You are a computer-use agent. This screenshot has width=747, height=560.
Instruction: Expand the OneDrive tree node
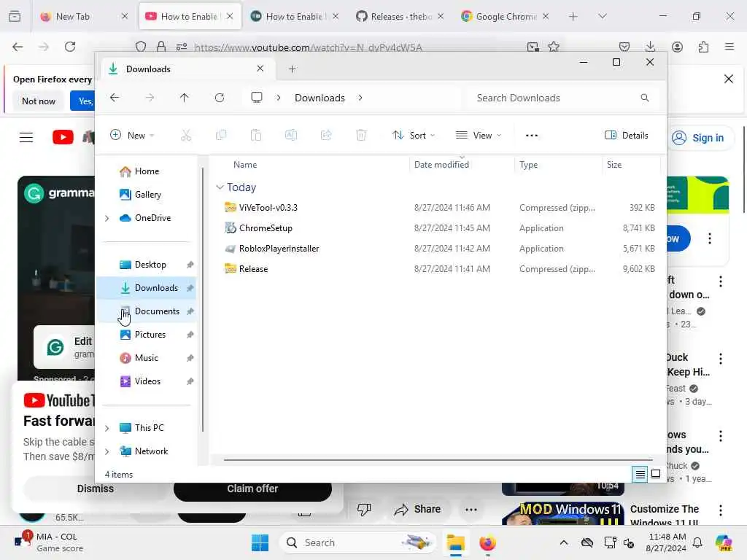click(107, 218)
